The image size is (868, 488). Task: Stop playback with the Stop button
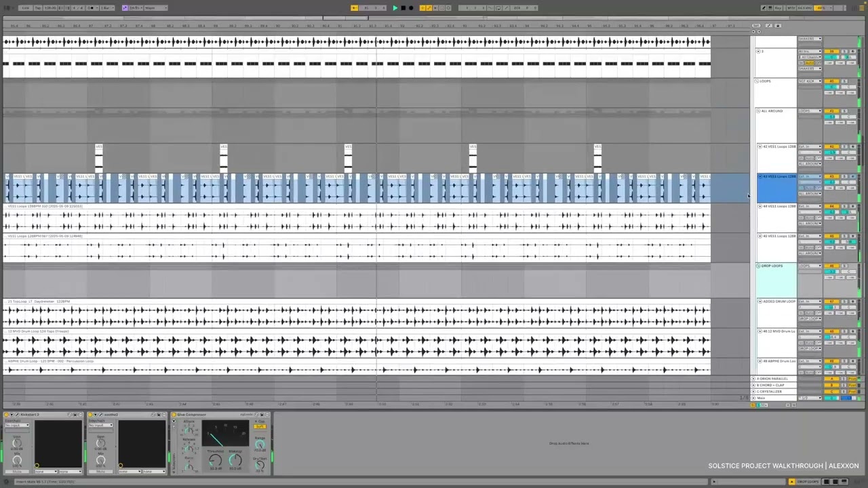point(403,7)
